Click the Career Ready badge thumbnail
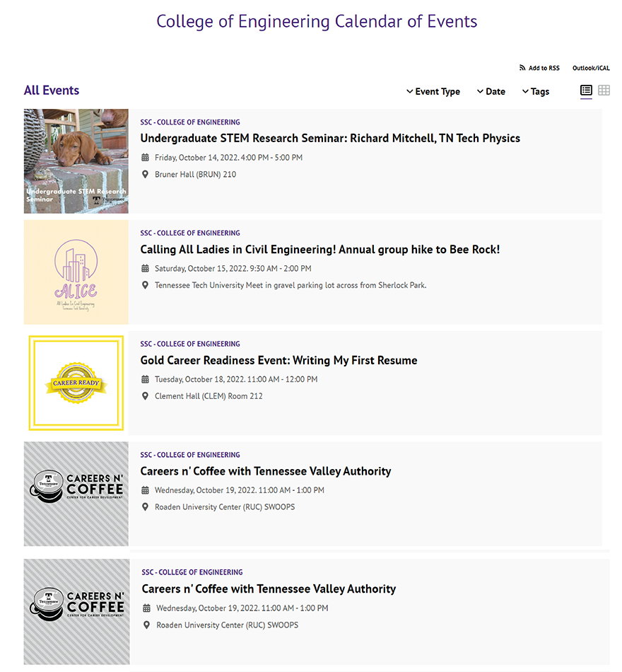The width and height of the screenshot is (622, 672). [x=76, y=383]
